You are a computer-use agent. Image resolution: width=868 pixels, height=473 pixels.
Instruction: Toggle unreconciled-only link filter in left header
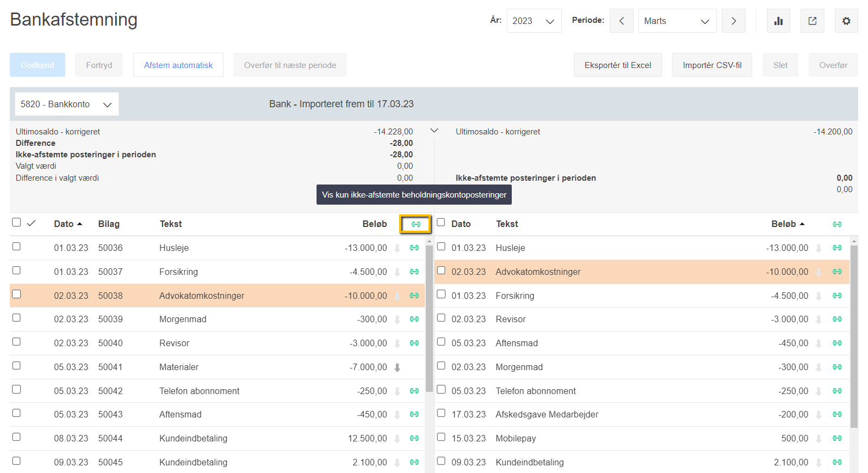click(416, 224)
